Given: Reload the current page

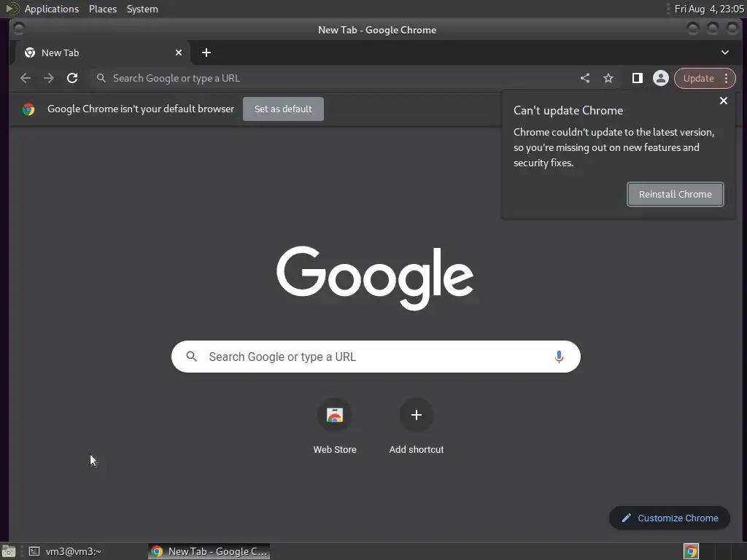Looking at the screenshot, I should [x=72, y=78].
